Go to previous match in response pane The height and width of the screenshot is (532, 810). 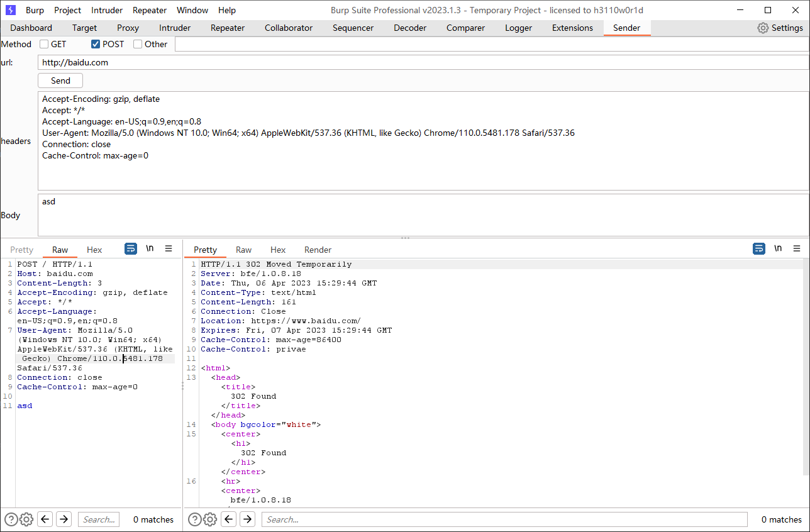(x=229, y=519)
